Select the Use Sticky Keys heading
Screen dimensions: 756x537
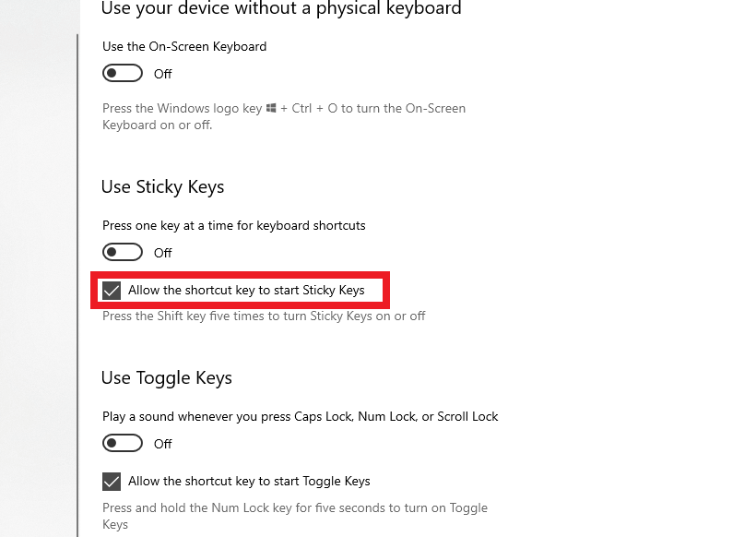pyautogui.click(x=162, y=186)
